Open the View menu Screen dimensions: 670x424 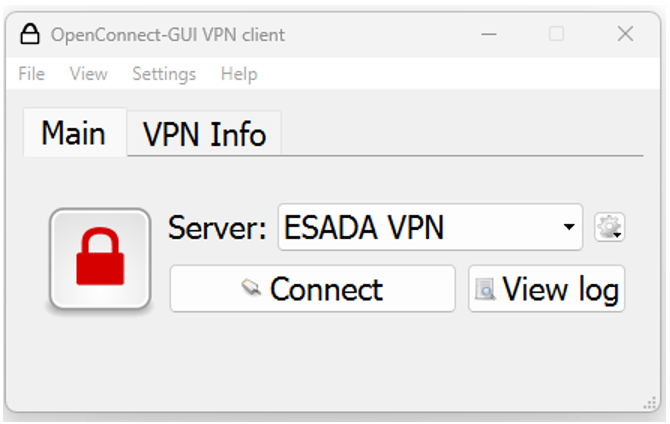[88, 74]
